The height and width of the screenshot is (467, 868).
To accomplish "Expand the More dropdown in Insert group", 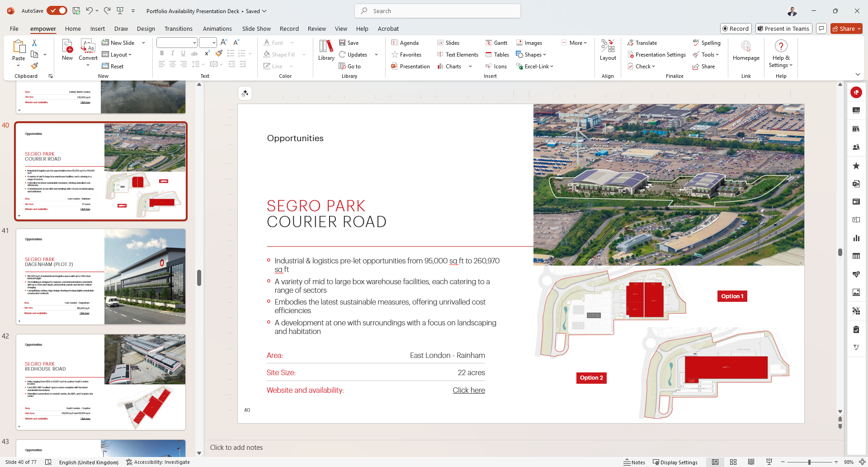I will (575, 43).
